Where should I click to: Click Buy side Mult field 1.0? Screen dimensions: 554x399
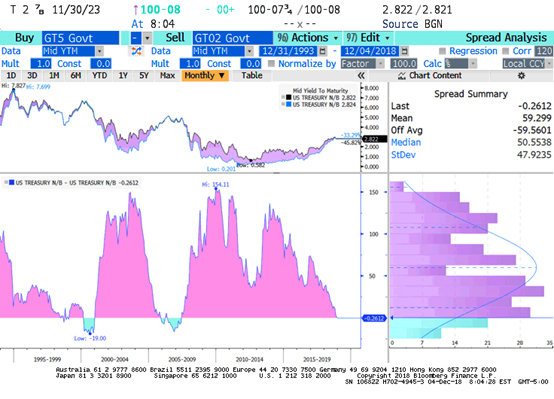point(41,64)
